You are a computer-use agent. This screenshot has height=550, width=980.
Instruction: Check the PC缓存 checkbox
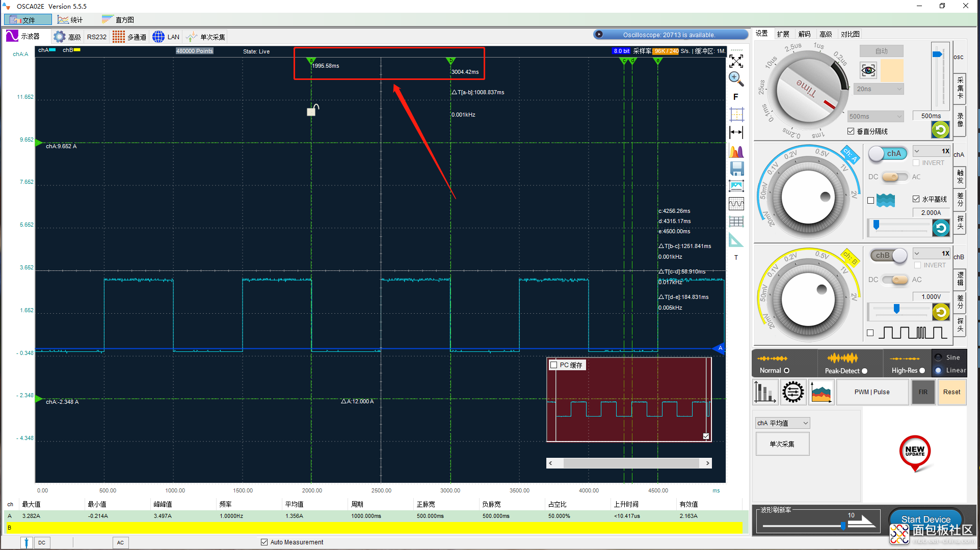pos(553,365)
